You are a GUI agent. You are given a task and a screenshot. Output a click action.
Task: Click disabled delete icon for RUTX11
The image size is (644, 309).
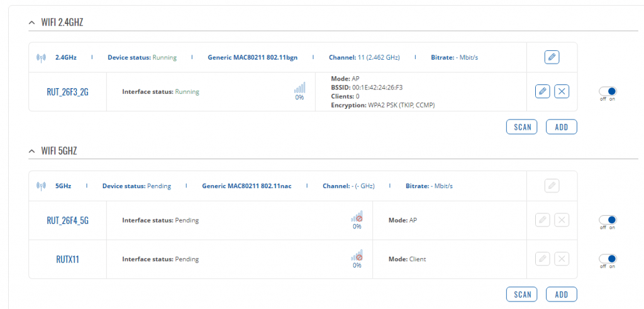tap(562, 259)
